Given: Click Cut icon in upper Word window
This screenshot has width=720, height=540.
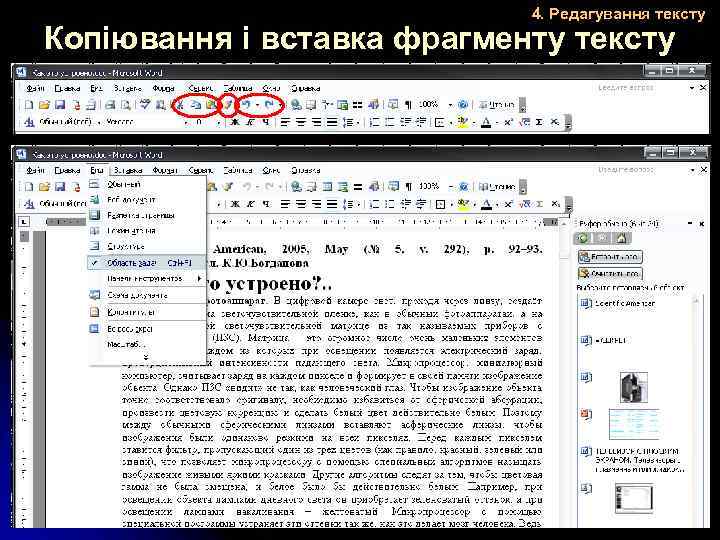Looking at the screenshot, I should [180, 105].
